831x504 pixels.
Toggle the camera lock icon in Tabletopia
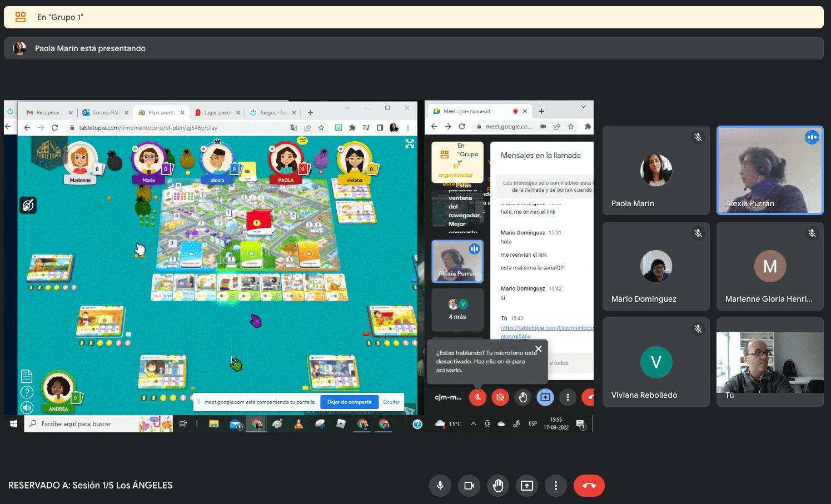(x=28, y=206)
